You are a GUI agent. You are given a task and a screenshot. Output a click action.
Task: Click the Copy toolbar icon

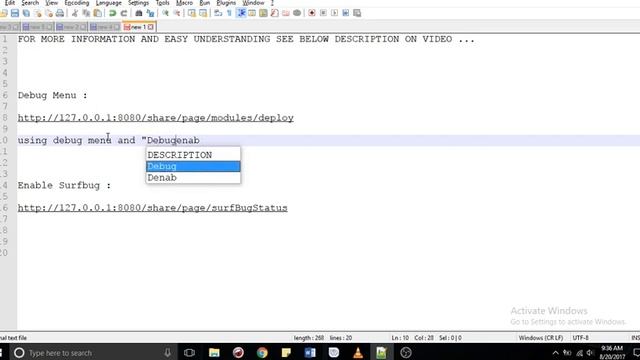86,13
